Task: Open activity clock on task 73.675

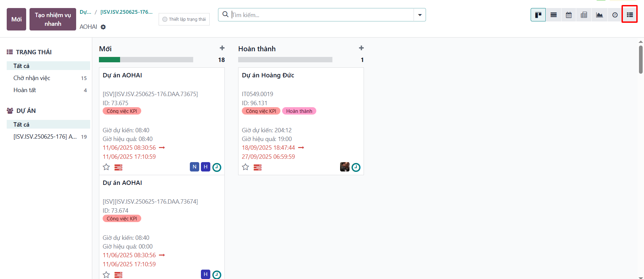Action: (217, 167)
